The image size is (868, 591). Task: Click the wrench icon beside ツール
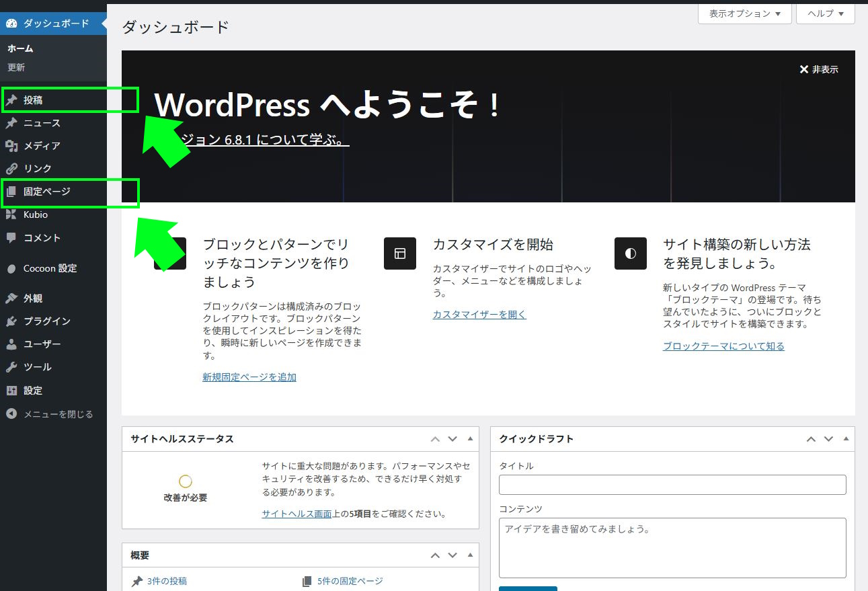[11, 367]
